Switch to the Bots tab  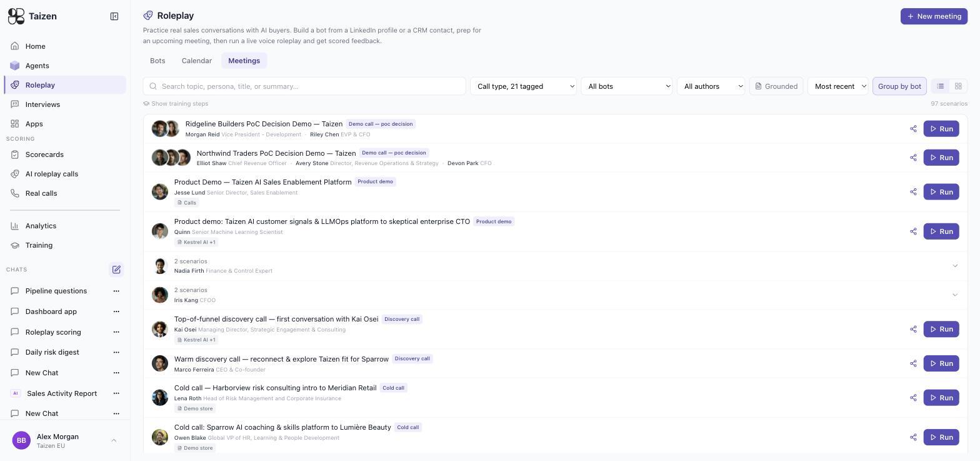point(157,61)
